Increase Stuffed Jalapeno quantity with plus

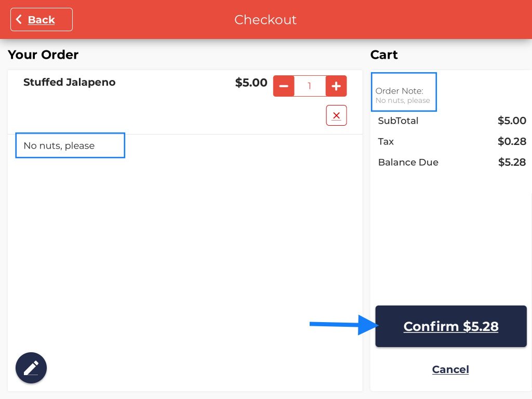click(x=336, y=86)
